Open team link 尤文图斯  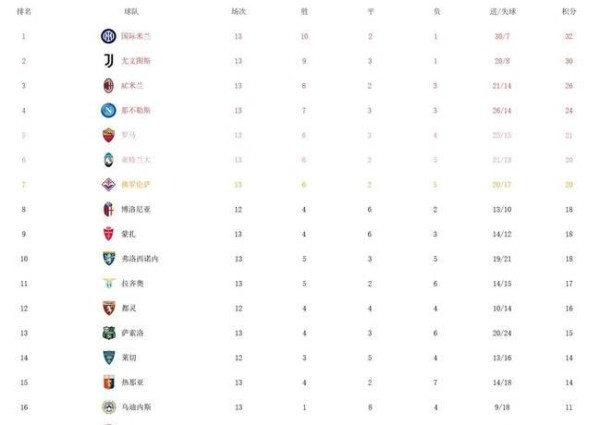pos(134,61)
